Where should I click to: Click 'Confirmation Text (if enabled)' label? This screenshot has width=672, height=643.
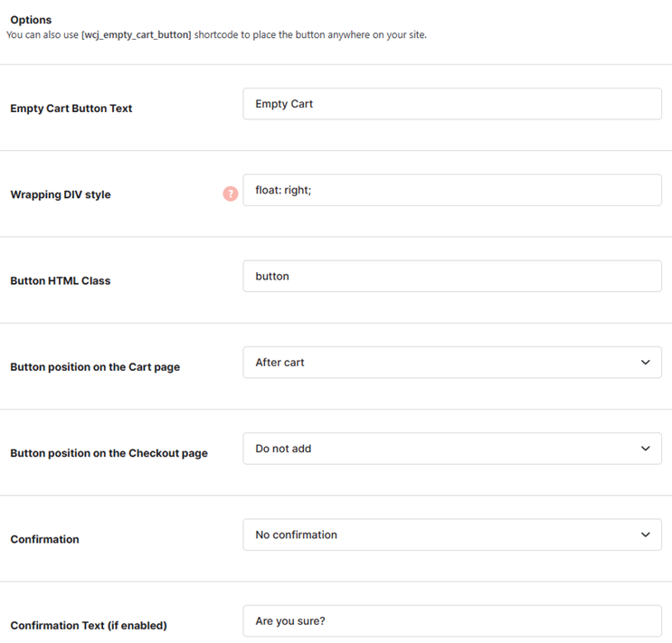pyautogui.click(x=89, y=626)
